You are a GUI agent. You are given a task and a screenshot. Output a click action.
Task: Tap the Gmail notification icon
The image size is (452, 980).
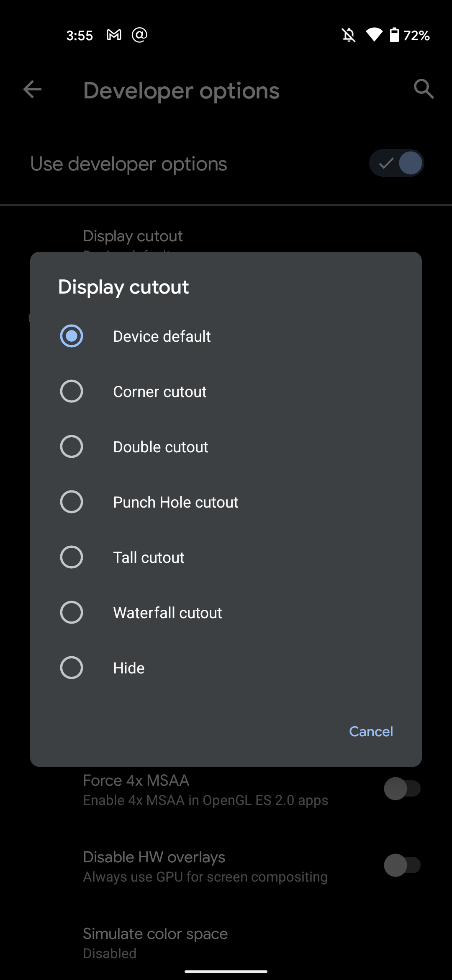point(114,35)
